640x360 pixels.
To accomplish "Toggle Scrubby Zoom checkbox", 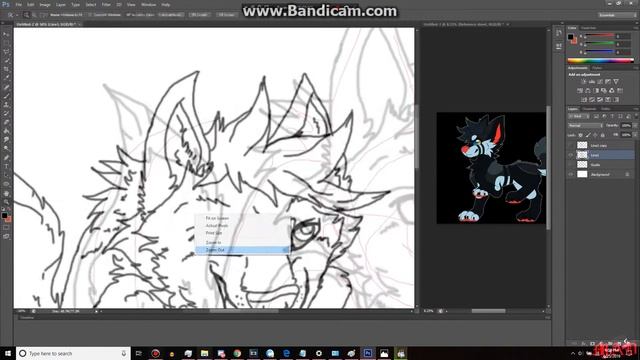I will [x=128, y=15].
